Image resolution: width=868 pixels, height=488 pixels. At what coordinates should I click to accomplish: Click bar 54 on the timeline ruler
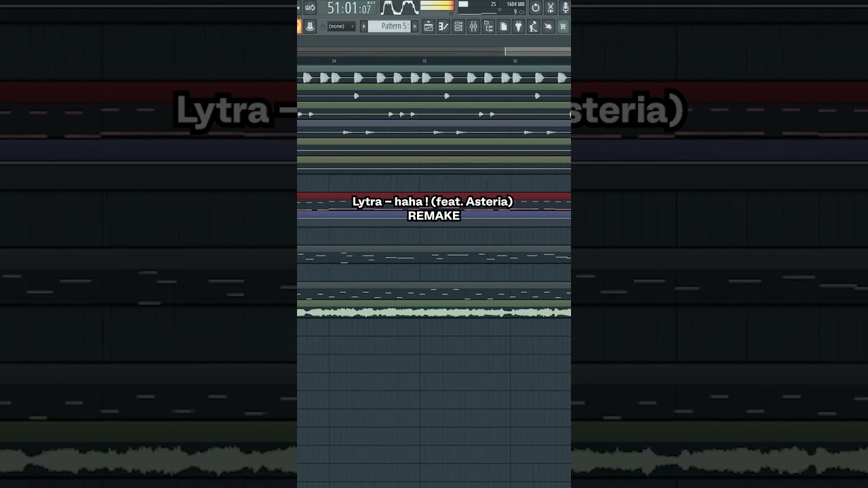(x=334, y=61)
